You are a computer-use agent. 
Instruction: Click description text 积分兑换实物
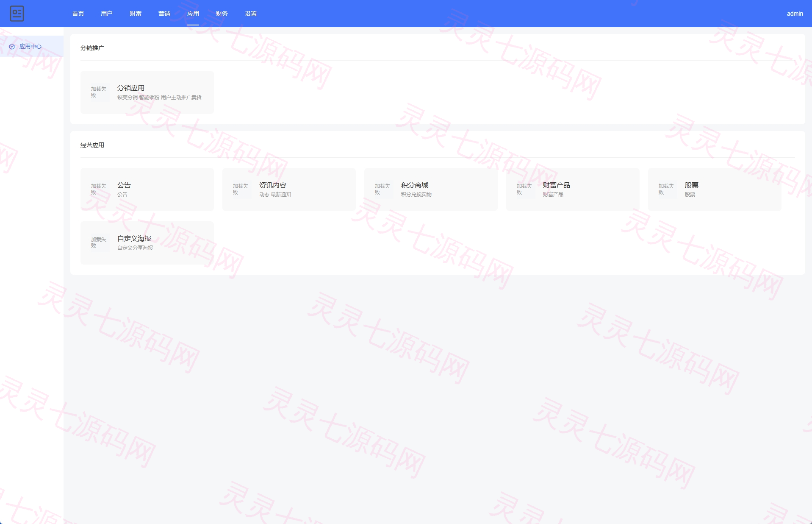(416, 194)
